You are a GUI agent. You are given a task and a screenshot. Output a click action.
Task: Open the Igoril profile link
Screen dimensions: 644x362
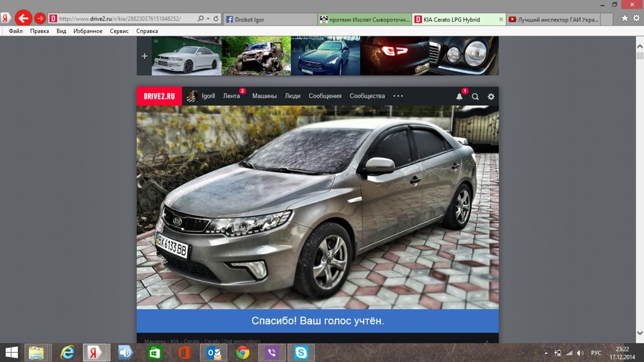208,96
